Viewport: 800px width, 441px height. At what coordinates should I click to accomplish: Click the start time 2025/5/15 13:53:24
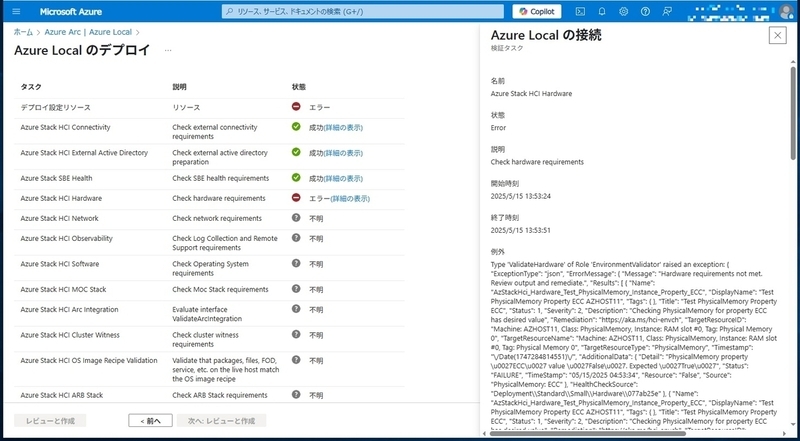coord(520,196)
